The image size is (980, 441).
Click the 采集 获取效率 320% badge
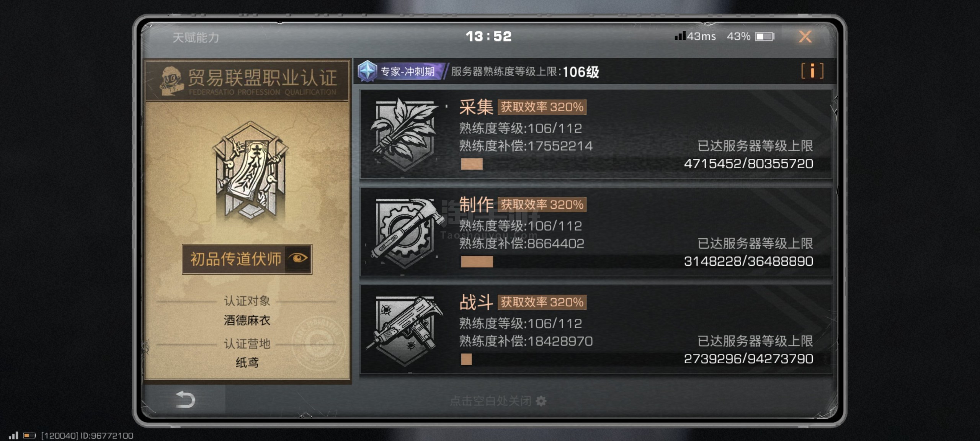(542, 107)
